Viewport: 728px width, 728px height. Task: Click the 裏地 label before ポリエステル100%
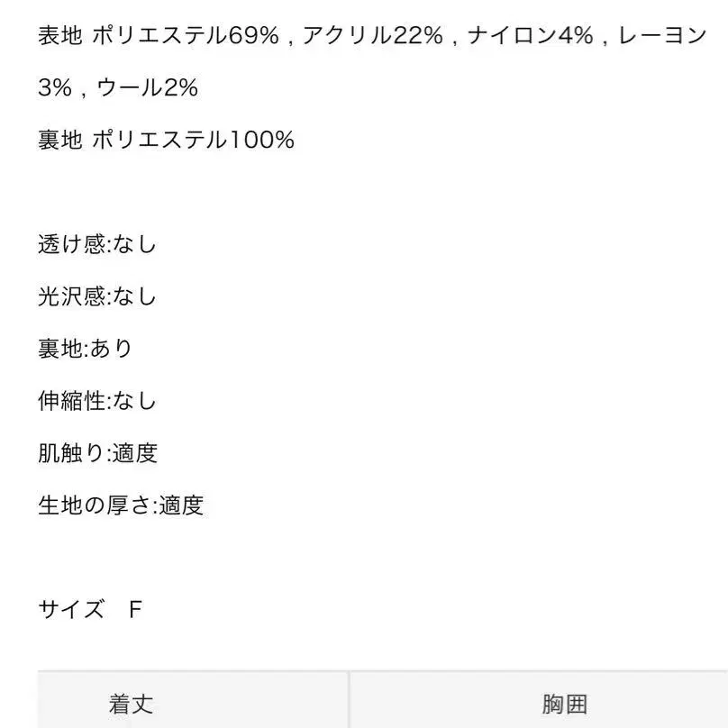(60, 140)
